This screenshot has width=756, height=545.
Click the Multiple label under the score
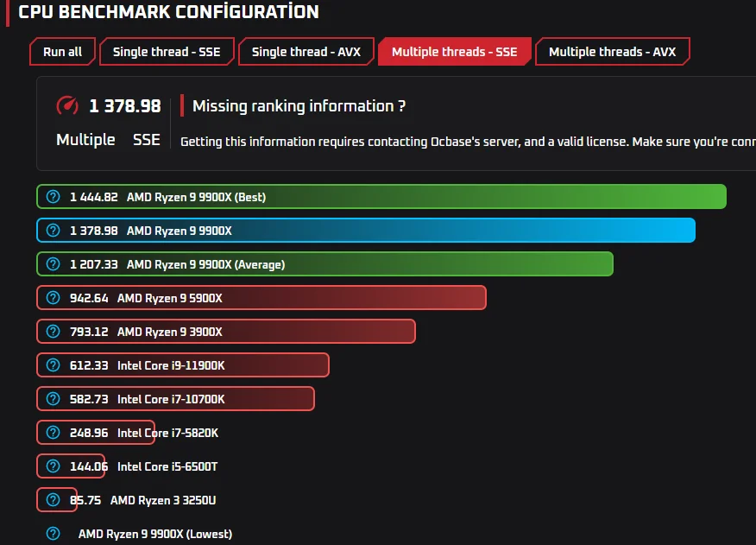tap(85, 140)
